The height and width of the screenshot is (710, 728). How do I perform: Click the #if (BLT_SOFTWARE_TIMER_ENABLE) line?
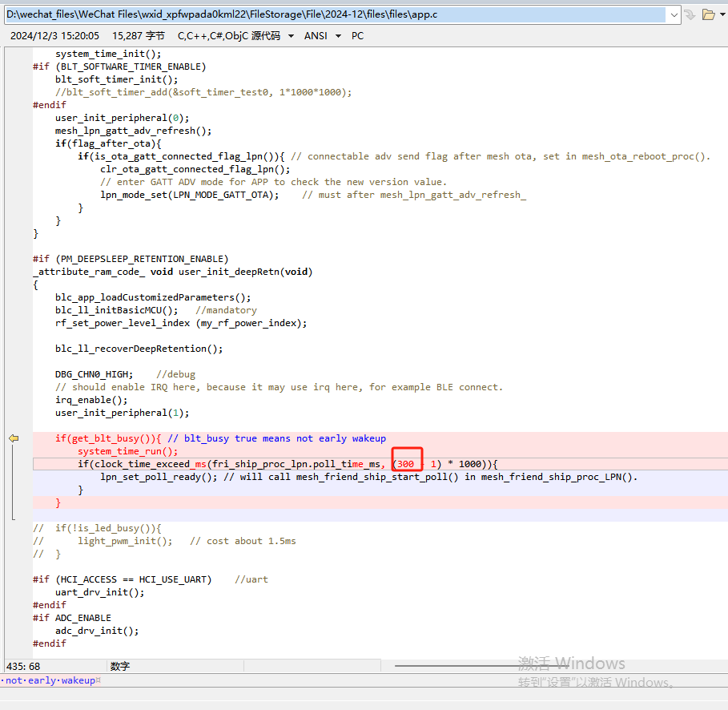[119, 67]
